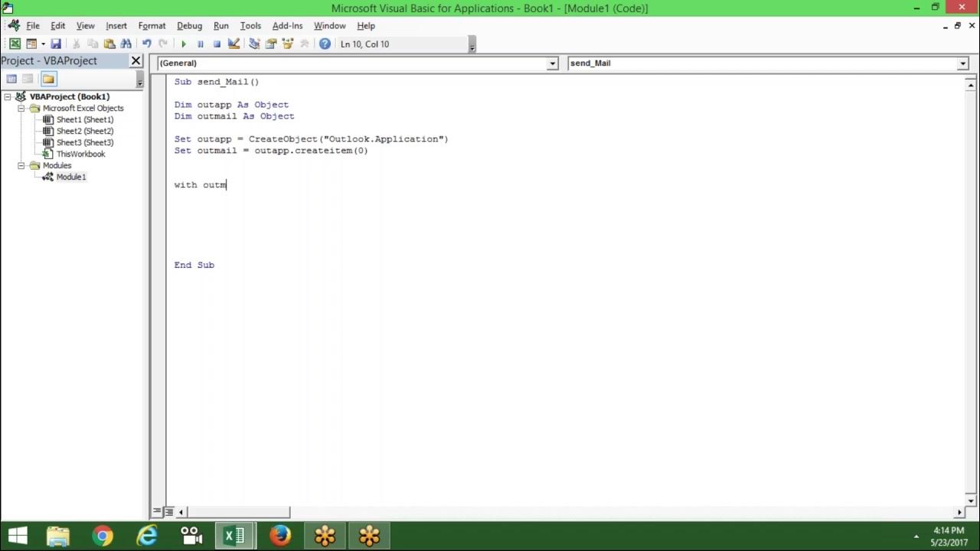Open Firefox from taskbar
This screenshot has height=551, width=980.
[280, 536]
